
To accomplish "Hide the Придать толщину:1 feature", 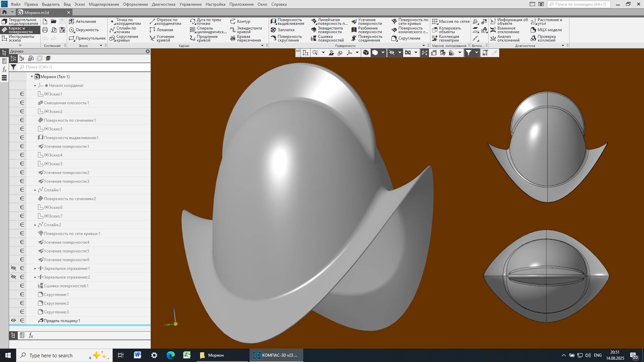I will click(x=13, y=320).
